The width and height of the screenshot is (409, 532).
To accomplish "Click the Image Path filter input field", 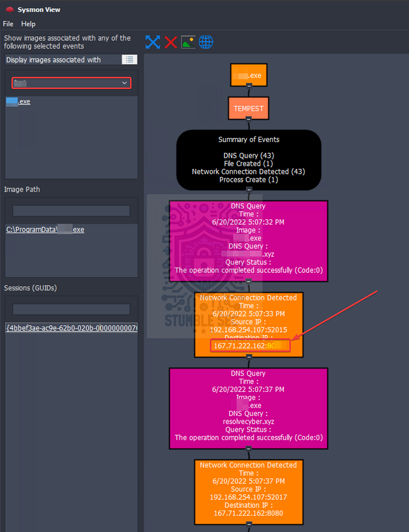I will point(71,211).
